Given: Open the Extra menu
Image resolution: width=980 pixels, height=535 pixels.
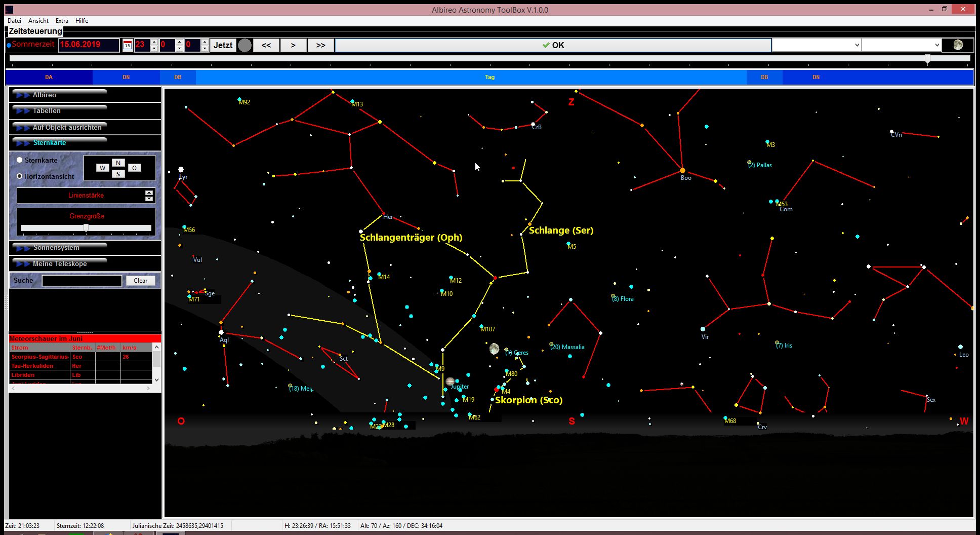Looking at the screenshot, I should (62, 21).
